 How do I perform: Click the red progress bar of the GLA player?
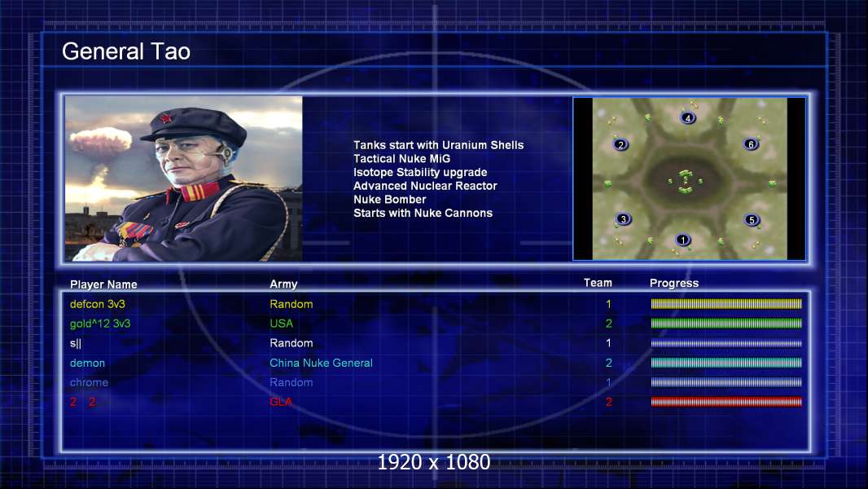pos(726,402)
